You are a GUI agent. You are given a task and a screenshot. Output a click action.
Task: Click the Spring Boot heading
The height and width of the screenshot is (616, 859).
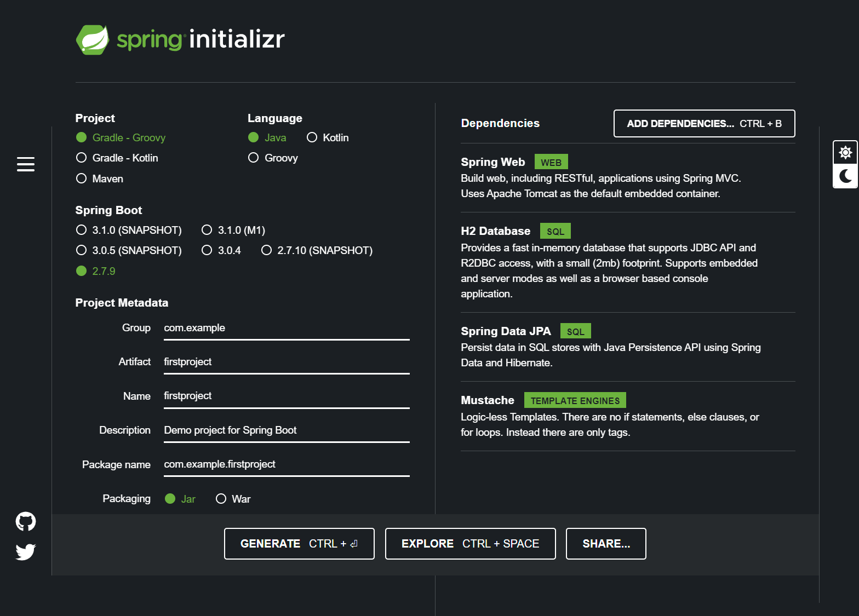[x=108, y=210]
